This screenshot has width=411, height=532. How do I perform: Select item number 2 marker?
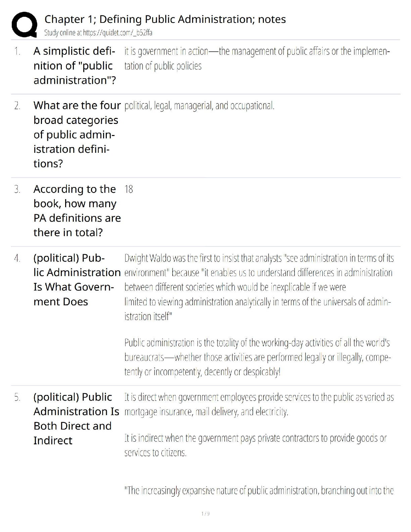[x=17, y=106]
